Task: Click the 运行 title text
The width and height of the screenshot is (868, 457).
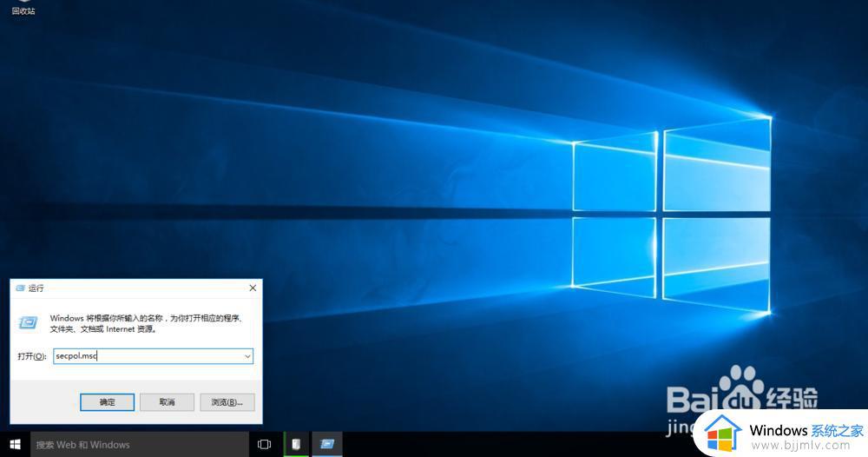Action: coord(36,288)
